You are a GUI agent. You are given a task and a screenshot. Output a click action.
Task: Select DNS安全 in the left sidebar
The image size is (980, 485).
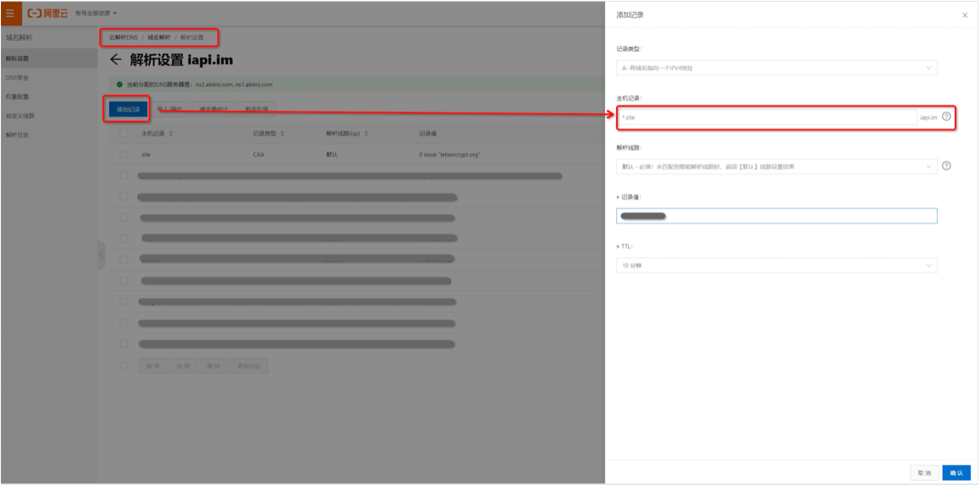point(18,77)
